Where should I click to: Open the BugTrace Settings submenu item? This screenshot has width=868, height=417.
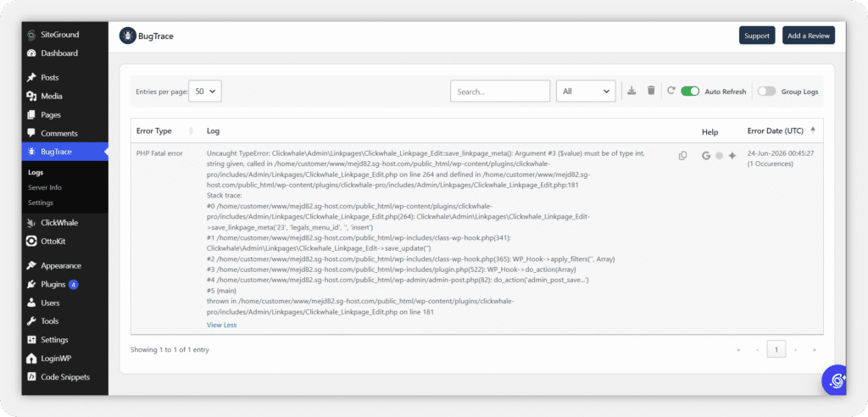tap(41, 203)
